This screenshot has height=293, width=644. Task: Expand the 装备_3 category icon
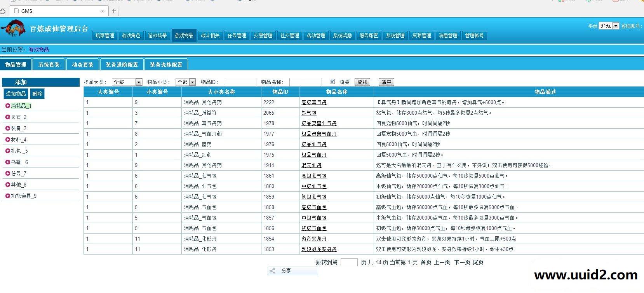click(7, 128)
